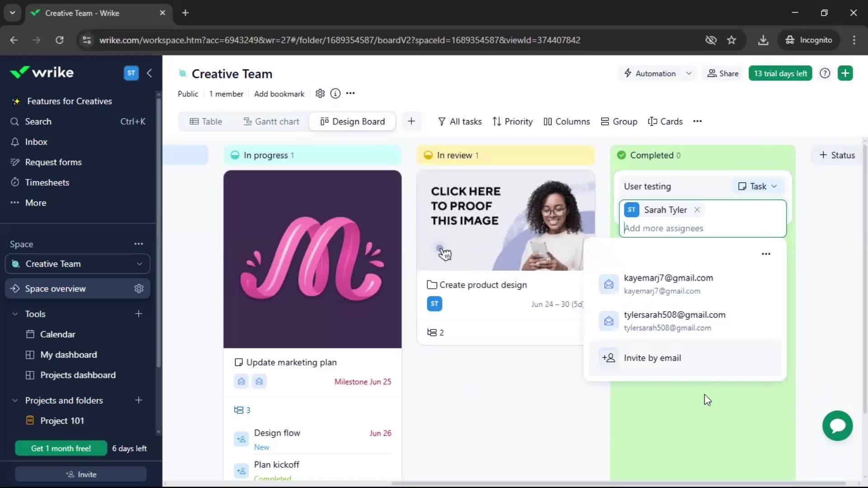Open the proofing image thumbnail
868x488 pixels.
pos(505,221)
